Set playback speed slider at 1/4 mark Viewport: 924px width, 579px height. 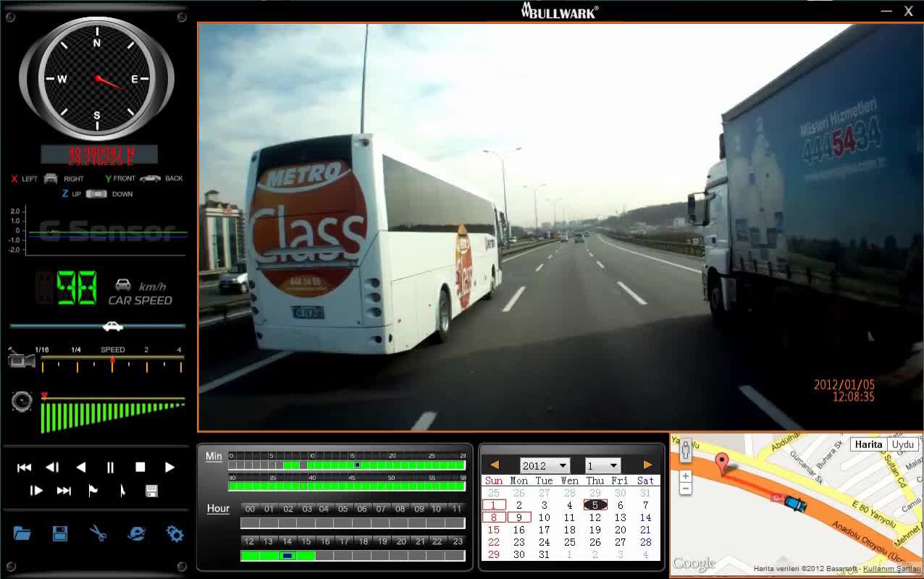(77, 367)
